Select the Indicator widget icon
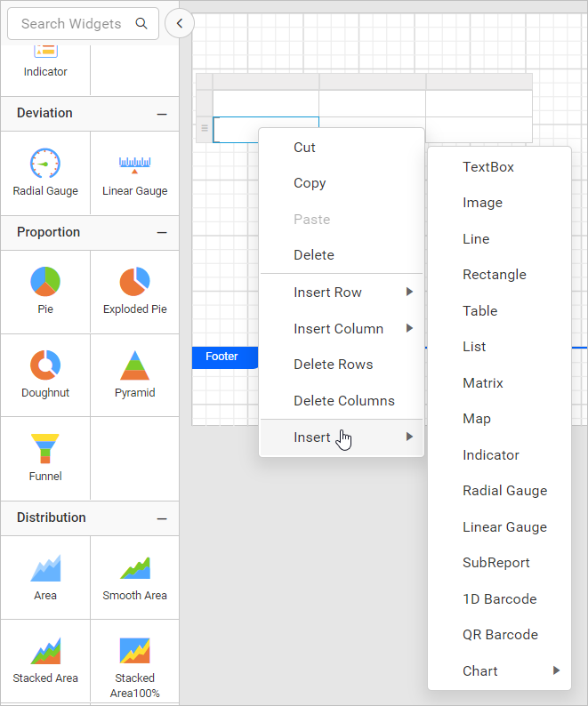The width and height of the screenshot is (588, 706). (45, 51)
